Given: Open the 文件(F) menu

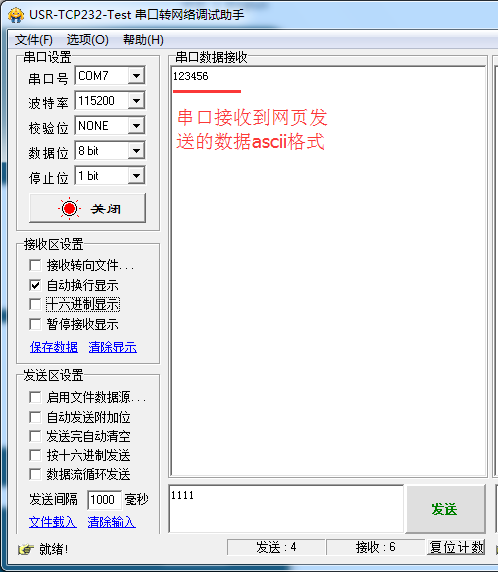Looking at the screenshot, I should pos(34,39).
